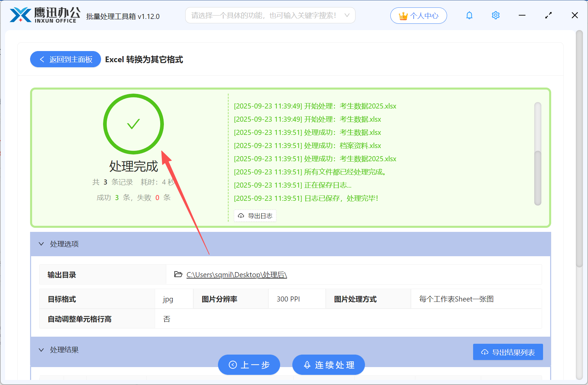Collapse the 处理选项 section
The image size is (588, 385).
[x=41, y=244]
